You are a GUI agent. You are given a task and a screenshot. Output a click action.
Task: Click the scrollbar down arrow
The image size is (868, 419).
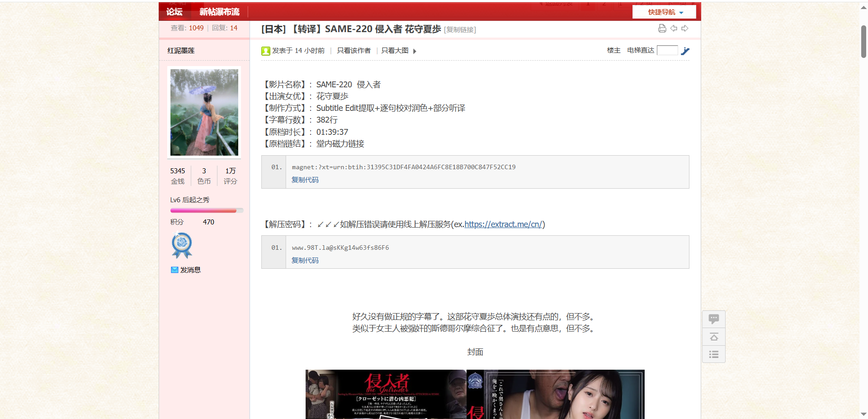863,414
